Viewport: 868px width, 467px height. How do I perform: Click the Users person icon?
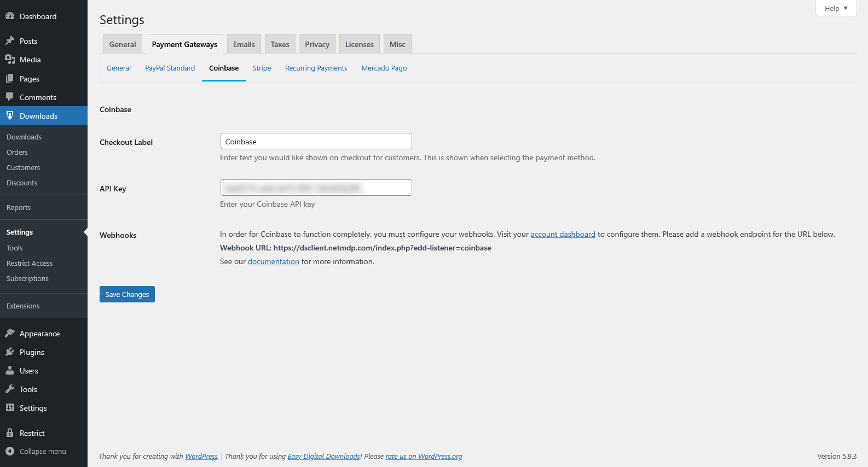tap(10, 371)
